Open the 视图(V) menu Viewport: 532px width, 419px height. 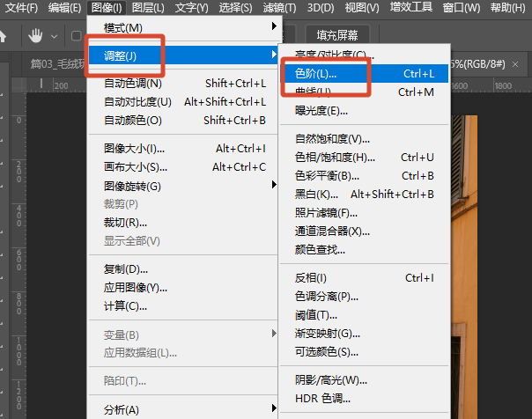[x=362, y=7]
